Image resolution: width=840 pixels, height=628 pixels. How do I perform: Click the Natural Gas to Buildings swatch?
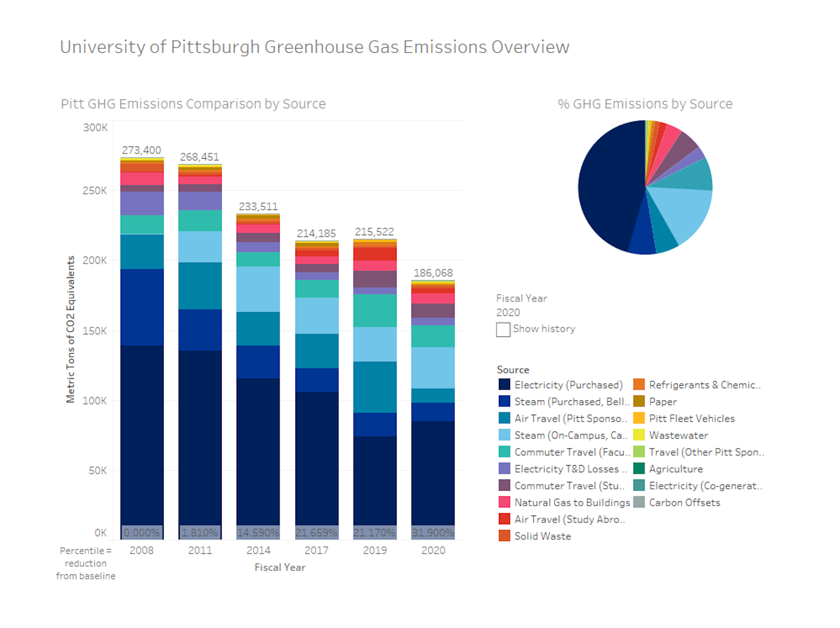tap(504, 502)
